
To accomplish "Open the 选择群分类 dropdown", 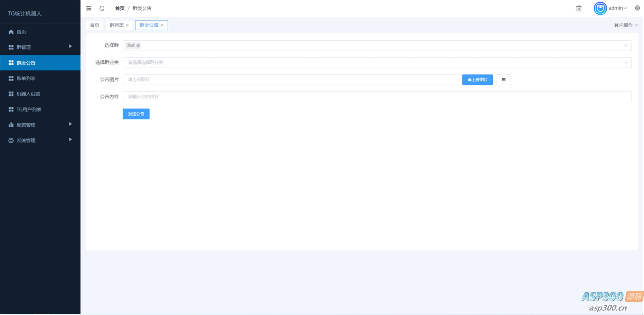I will [x=377, y=63].
